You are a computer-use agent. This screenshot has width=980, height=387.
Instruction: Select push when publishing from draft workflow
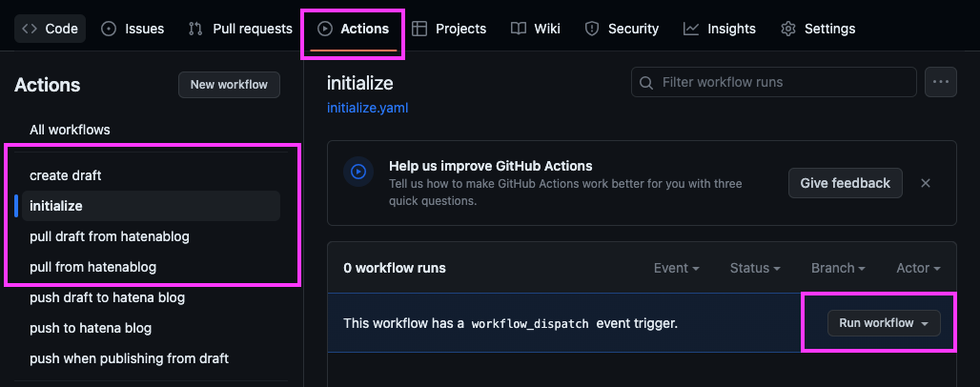click(x=130, y=358)
